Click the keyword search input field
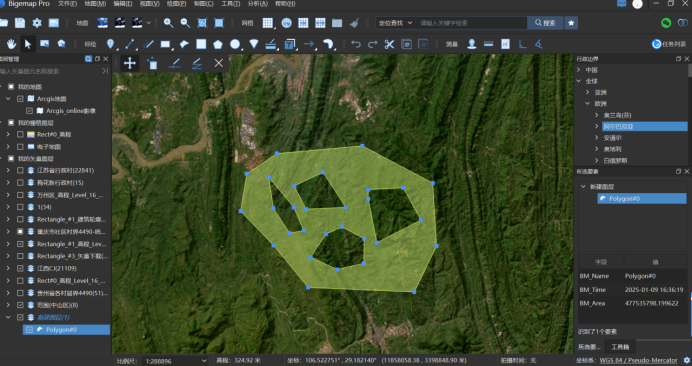 pyautogui.click(x=471, y=23)
